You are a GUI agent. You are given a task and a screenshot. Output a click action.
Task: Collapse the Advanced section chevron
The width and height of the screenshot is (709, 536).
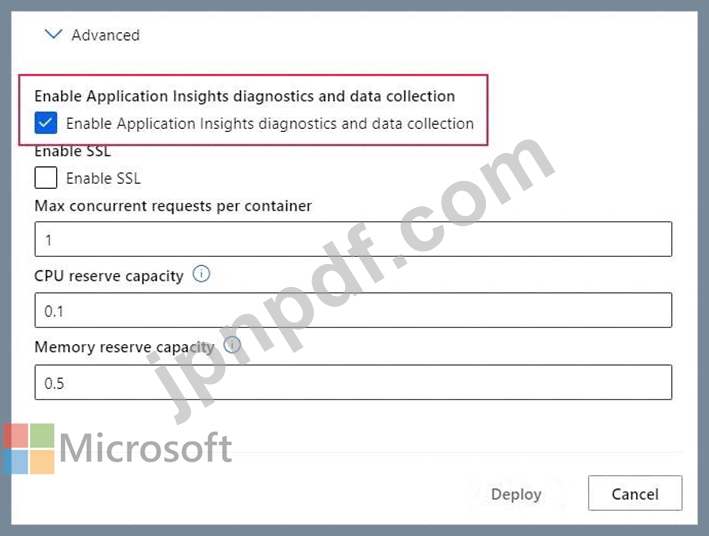tap(53, 34)
